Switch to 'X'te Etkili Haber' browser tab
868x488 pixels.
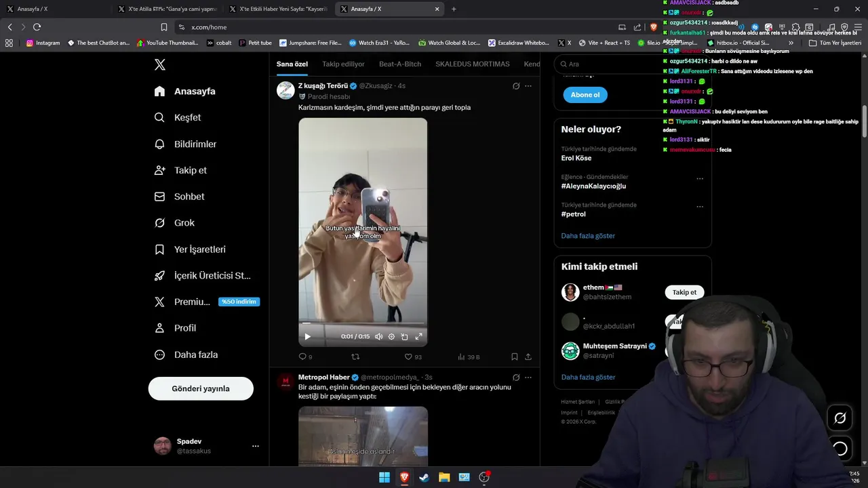click(x=278, y=9)
